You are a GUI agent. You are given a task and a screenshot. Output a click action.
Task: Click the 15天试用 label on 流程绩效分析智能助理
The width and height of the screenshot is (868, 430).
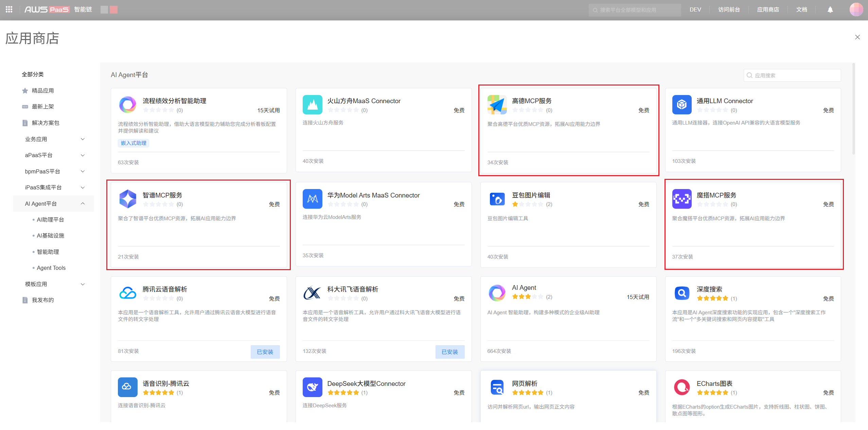(x=268, y=110)
